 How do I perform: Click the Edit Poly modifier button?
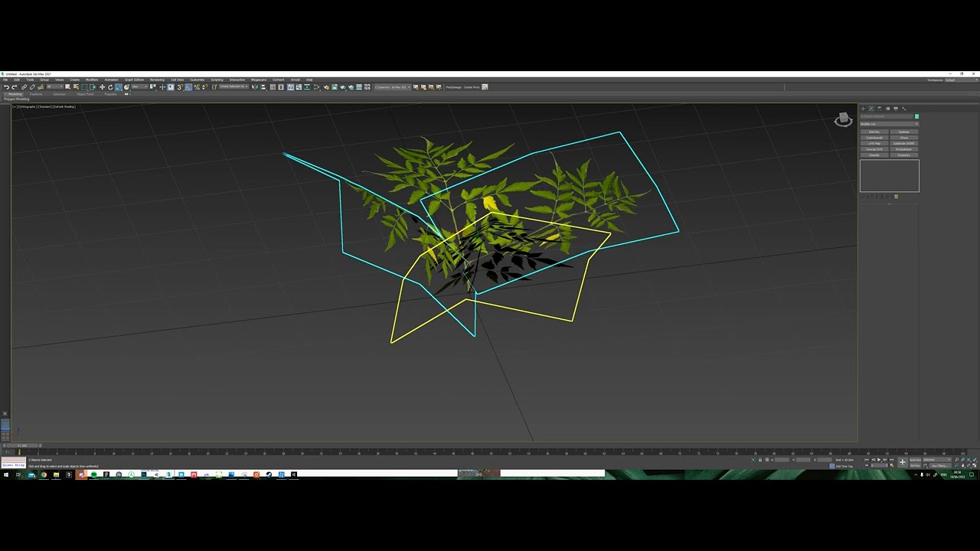coord(874,132)
